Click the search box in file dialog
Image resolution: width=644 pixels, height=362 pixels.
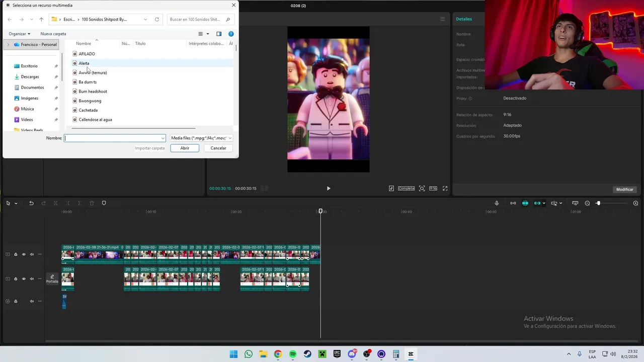pos(200,19)
